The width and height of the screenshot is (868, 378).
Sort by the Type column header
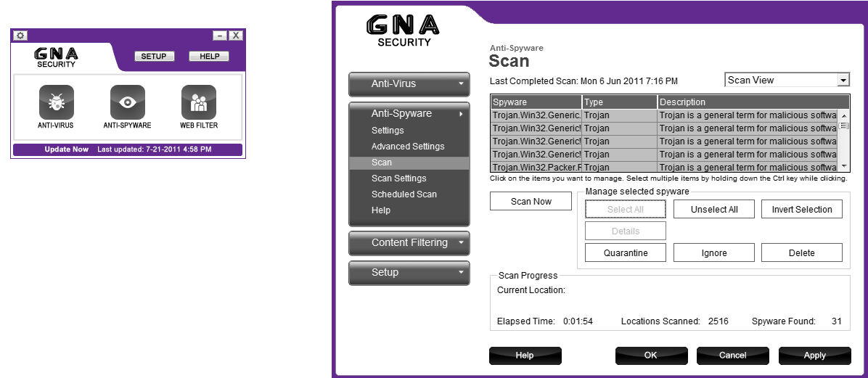point(620,102)
